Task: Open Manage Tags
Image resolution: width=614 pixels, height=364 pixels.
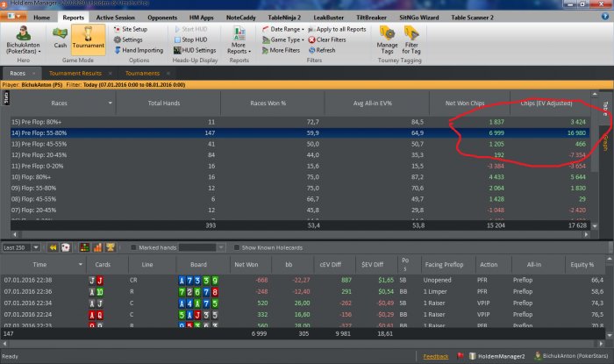Action: [387, 40]
